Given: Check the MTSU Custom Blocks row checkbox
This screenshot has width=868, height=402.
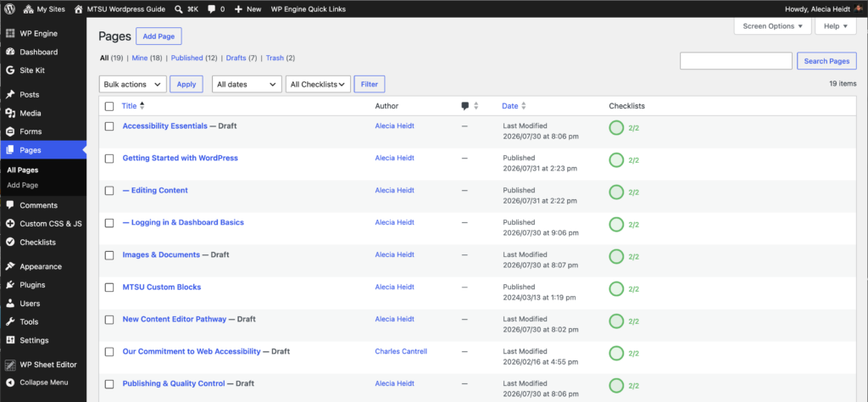Looking at the screenshot, I should click(x=109, y=288).
